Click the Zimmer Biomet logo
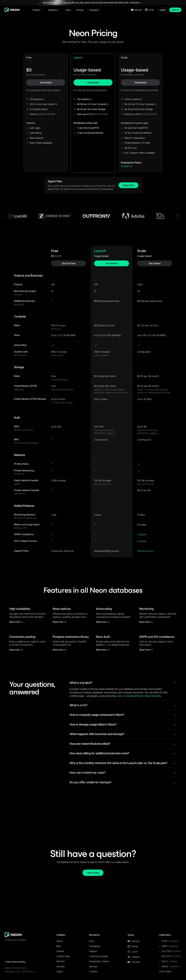186x980 pixels. [54, 216]
